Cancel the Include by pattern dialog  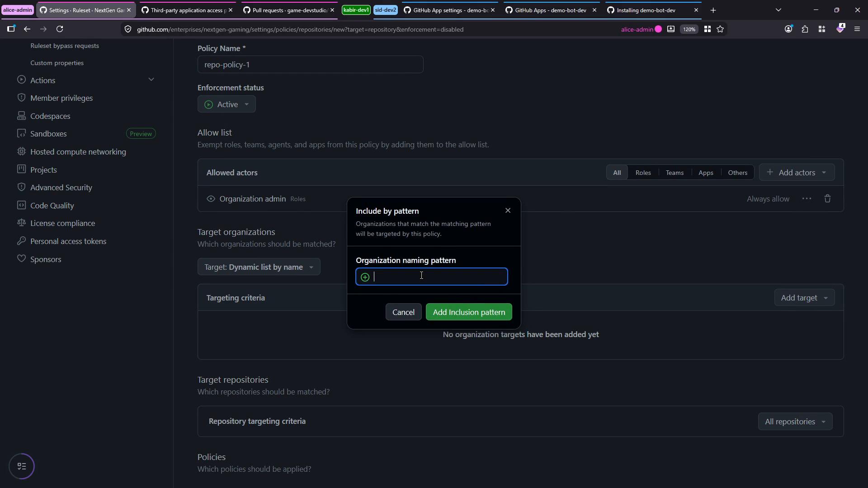pos(403,312)
